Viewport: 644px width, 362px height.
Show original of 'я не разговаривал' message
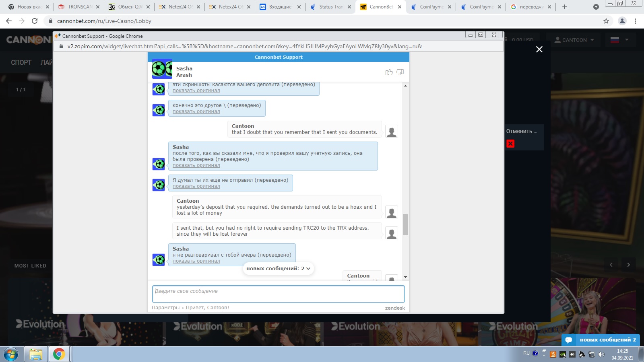coord(196,261)
